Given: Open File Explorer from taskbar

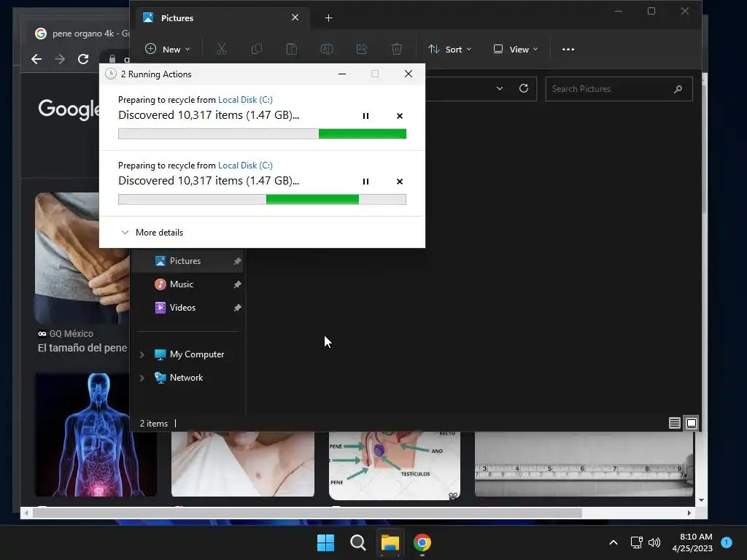Looking at the screenshot, I should (390, 542).
